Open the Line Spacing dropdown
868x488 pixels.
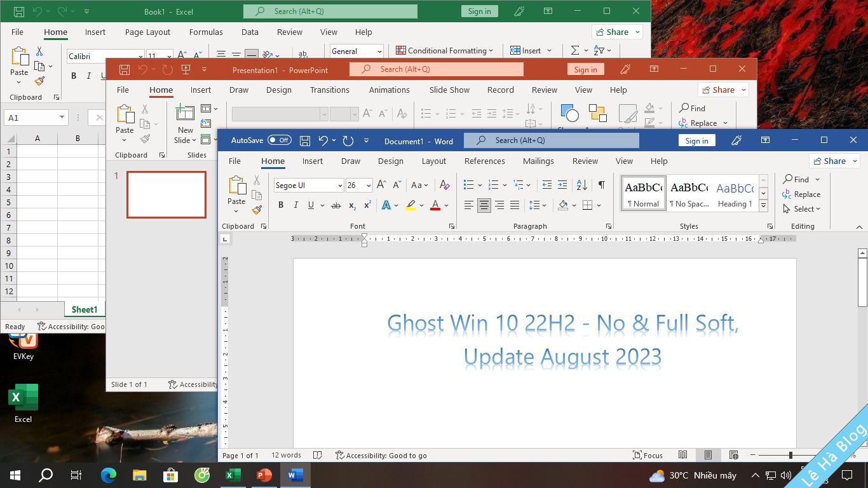coord(536,205)
